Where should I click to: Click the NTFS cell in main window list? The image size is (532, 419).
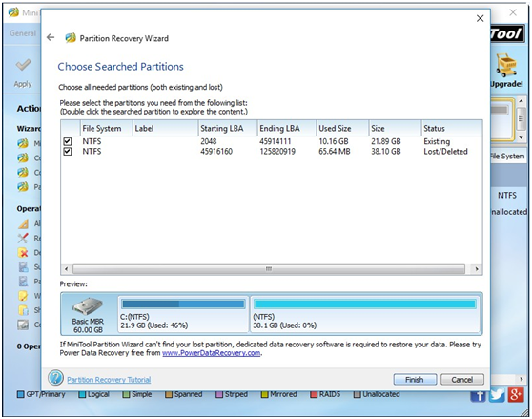pyautogui.click(x=507, y=196)
